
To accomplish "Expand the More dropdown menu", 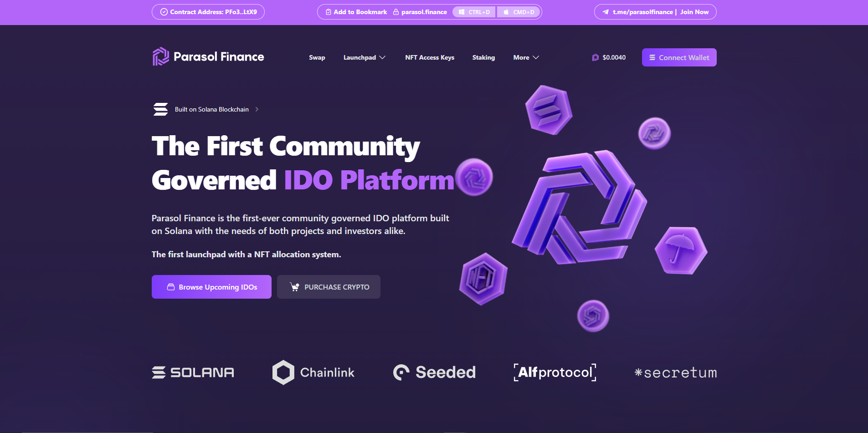I will pyautogui.click(x=526, y=57).
